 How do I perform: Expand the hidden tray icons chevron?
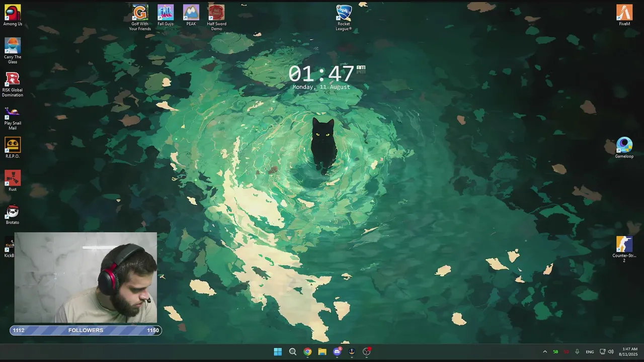tap(545, 351)
